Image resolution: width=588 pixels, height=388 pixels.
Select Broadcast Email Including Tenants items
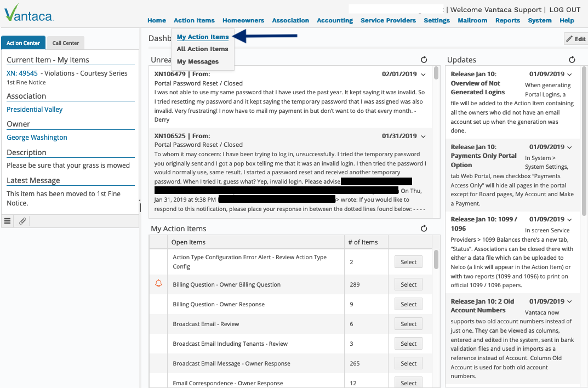coord(408,344)
